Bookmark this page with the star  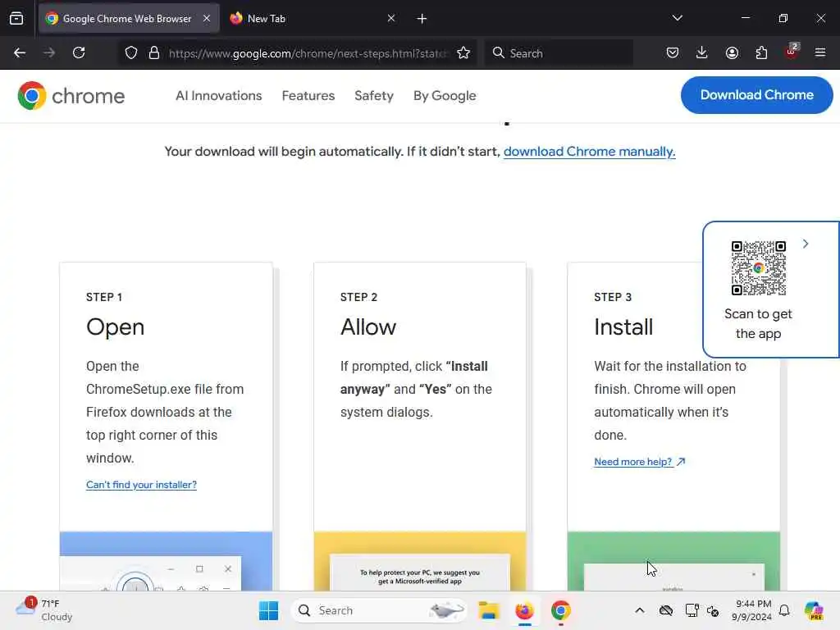(463, 52)
